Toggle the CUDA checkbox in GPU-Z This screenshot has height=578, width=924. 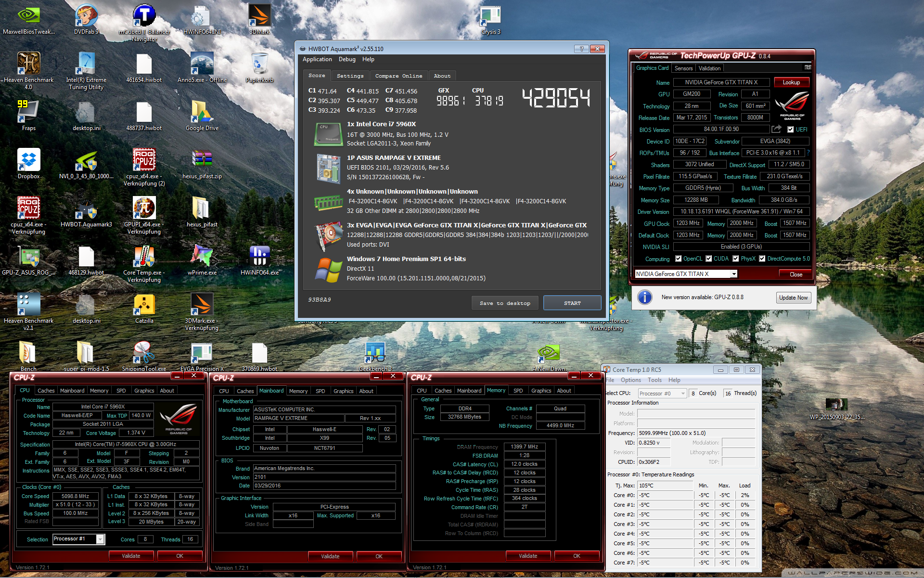pos(708,259)
